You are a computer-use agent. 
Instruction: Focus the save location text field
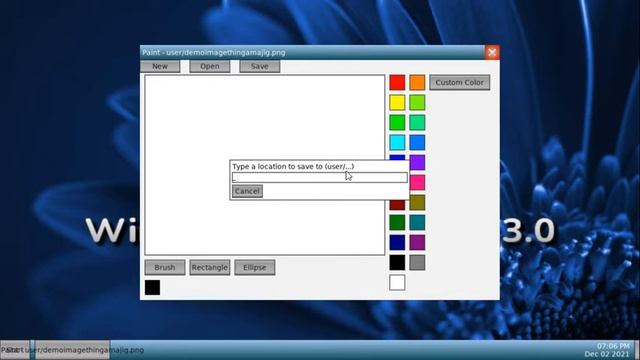coord(320,178)
